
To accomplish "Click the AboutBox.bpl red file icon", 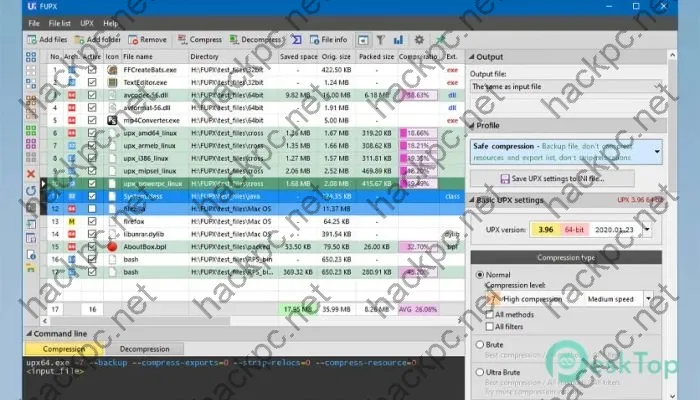I will (x=112, y=246).
